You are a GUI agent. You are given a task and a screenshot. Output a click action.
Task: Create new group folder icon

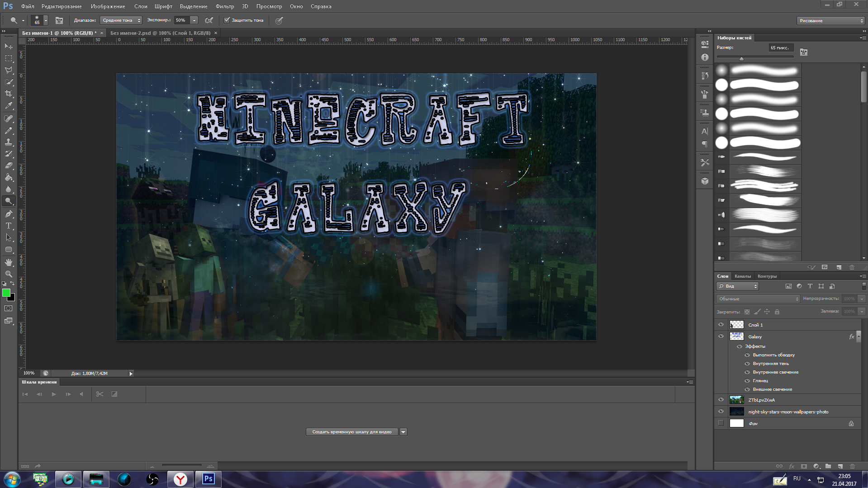click(x=828, y=466)
